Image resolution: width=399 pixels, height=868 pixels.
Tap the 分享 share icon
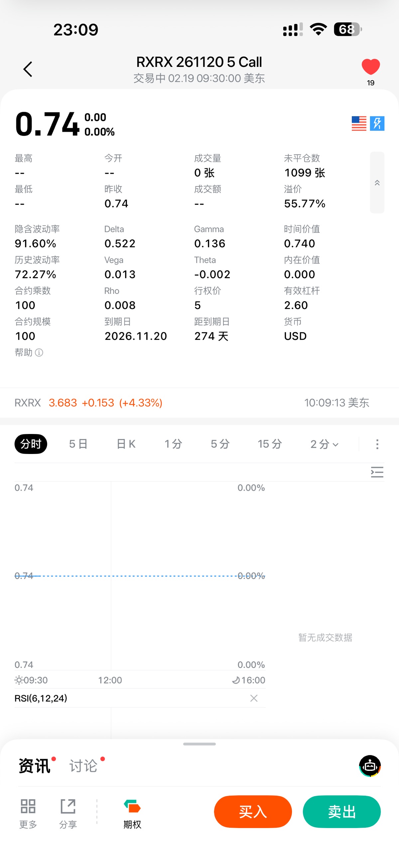pyautogui.click(x=68, y=812)
